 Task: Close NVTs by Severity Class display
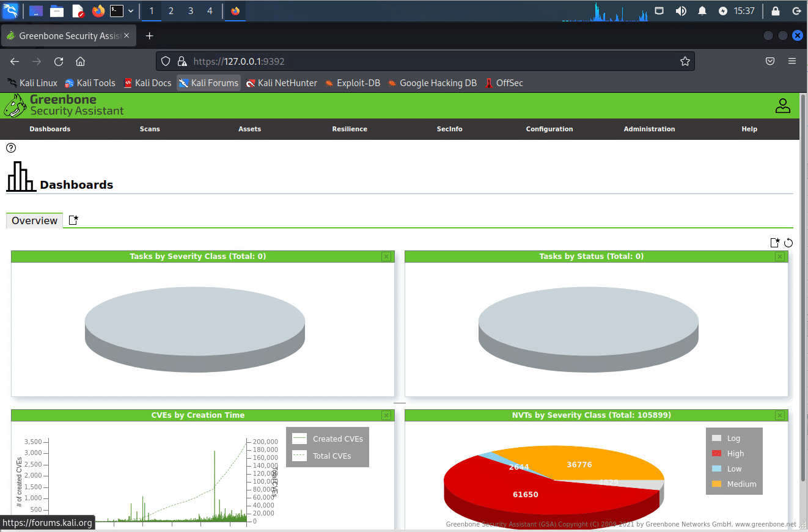tap(780, 415)
